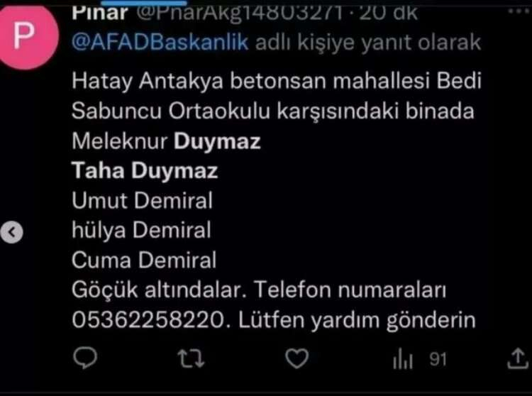Open the reply speech bubble icon
This screenshot has width=532, height=396.
(x=85, y=358)
